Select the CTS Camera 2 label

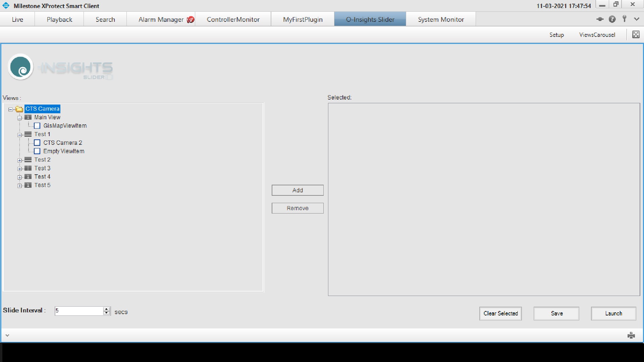coord(63,143)
